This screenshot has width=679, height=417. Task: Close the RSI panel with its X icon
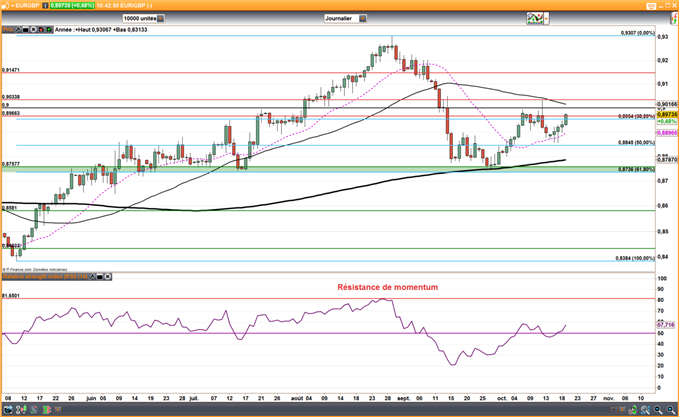tap(108, 276)
